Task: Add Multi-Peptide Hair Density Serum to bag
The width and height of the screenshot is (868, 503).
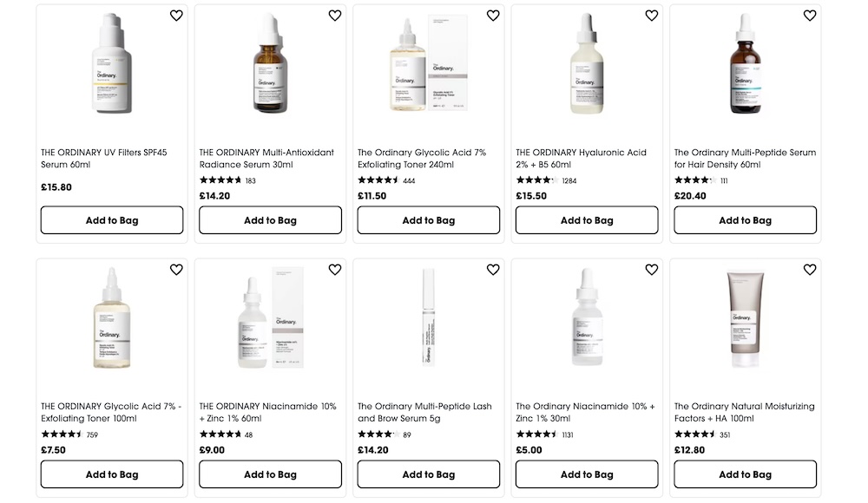Action: (x=745, y=219)
